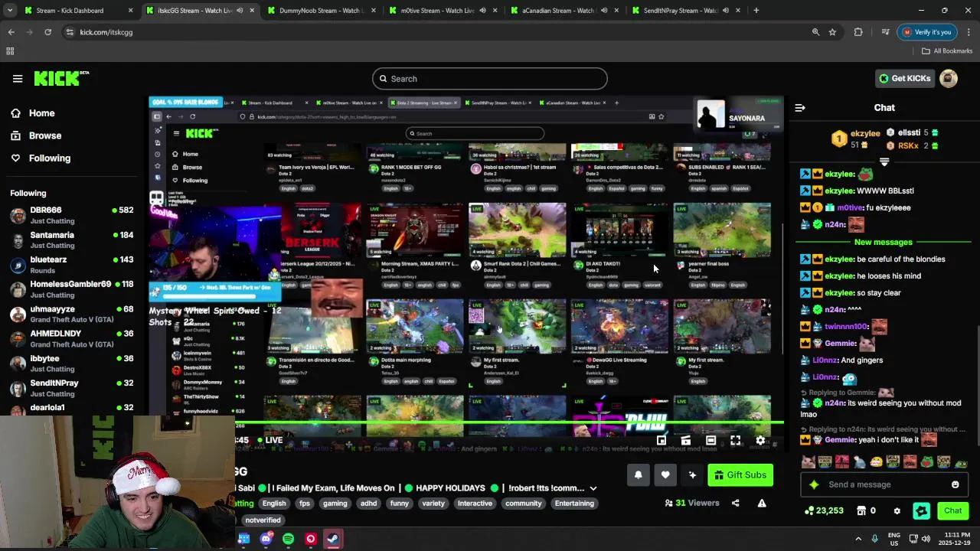This screenshot has width=980, height=551.
Task: Open the chat shop storefront icon
Action: (x=861, y=510)
